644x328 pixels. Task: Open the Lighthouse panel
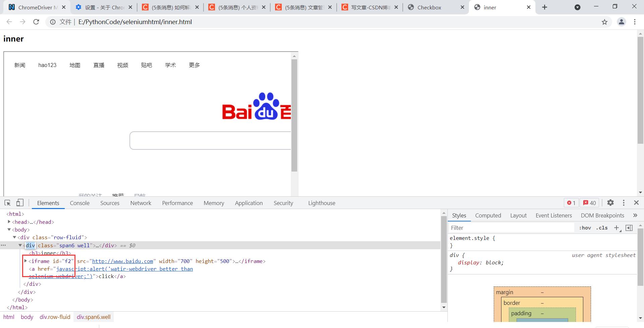(x=322, y=203)
